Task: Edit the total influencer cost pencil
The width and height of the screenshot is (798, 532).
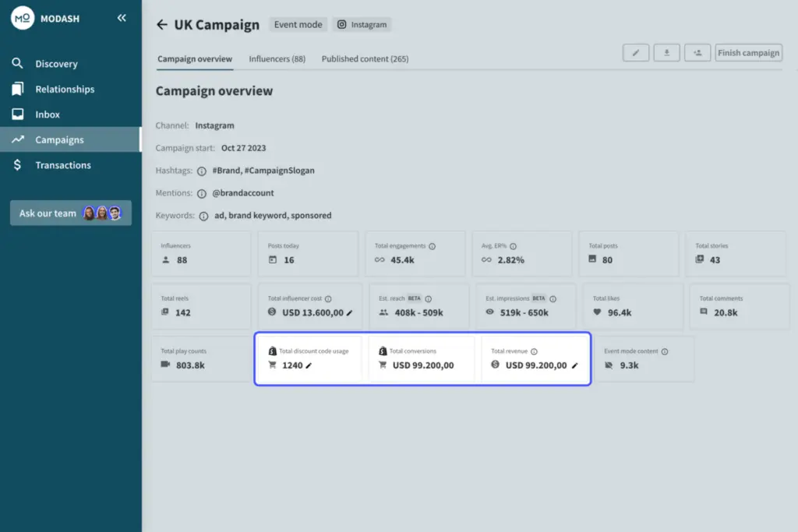Action: click(x=350, y=313)
